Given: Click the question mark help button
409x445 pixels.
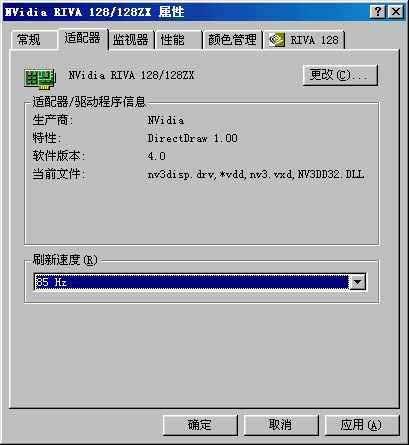Looking at the screenshot, I should coord(378,12).
